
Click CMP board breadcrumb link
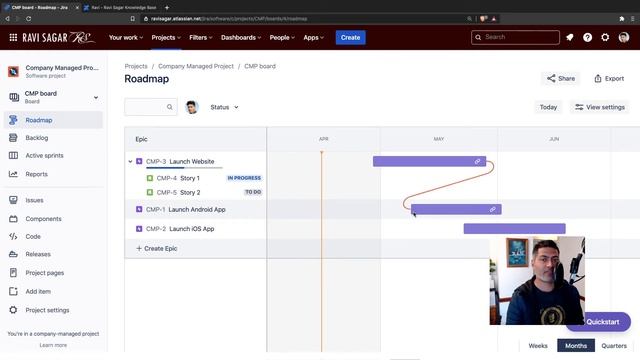tap(260, 66)
